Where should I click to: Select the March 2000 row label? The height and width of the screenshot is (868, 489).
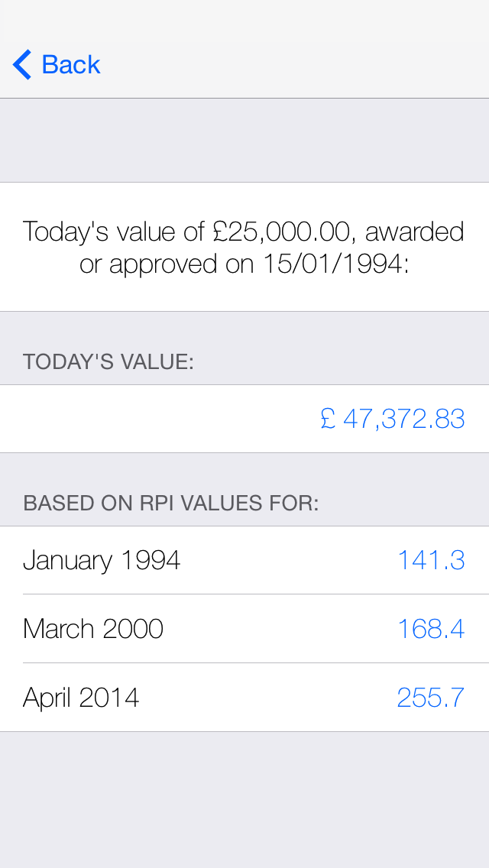point(93,629)
